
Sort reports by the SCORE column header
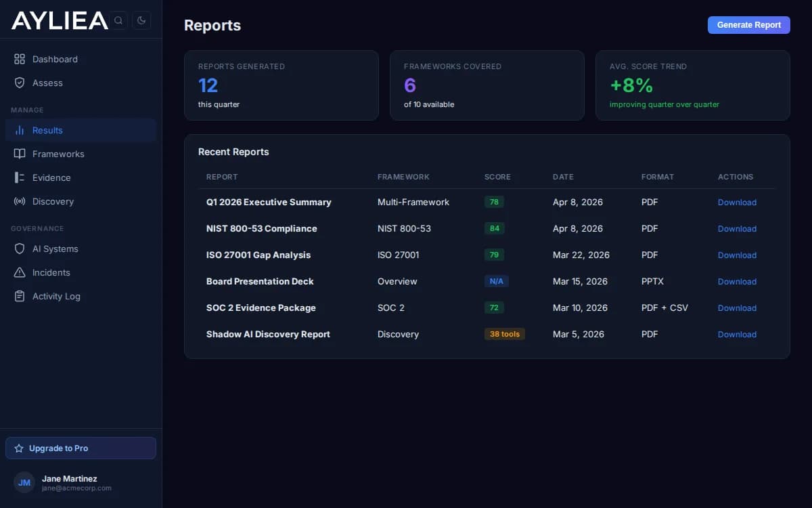(497, 177)
